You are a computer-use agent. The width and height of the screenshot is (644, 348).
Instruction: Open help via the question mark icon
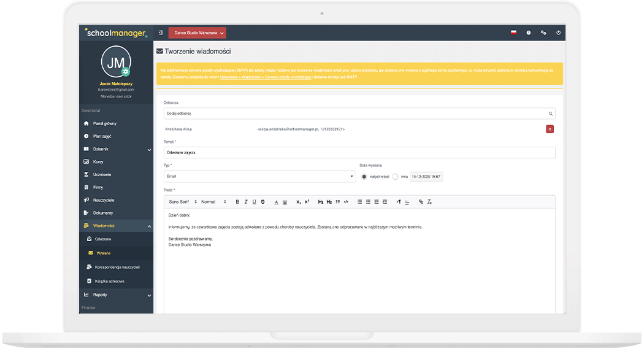pyautogui.click(x=528, y=33)
